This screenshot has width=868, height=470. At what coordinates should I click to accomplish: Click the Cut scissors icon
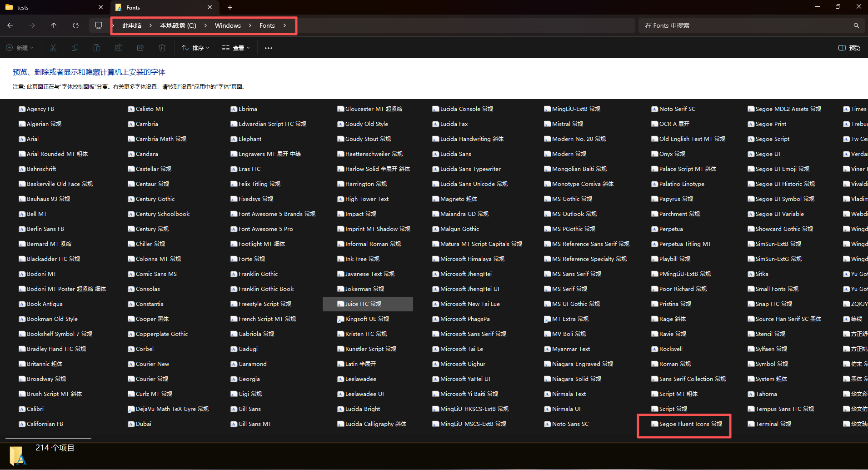[53, 48]
